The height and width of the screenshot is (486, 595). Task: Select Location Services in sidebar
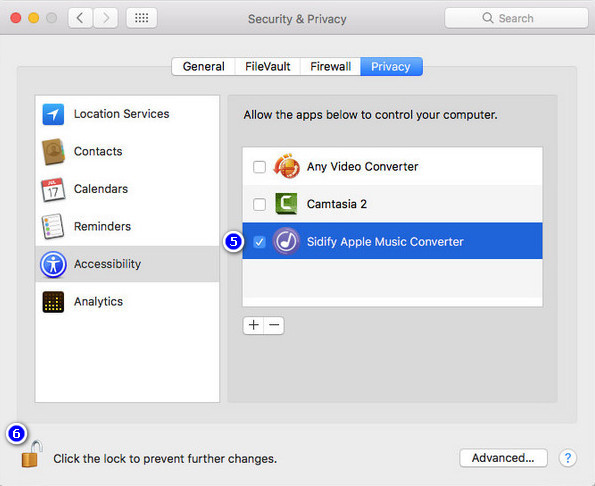coord(127,114)
